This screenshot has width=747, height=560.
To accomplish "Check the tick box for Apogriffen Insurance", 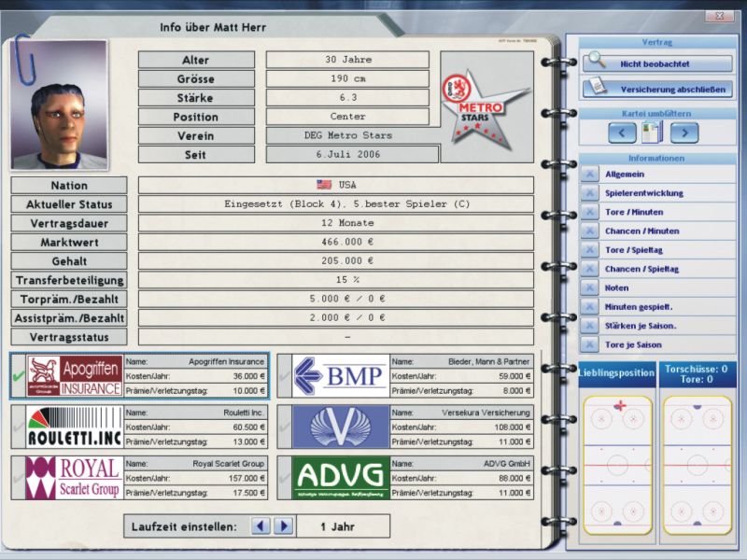I will coord(19,376).
